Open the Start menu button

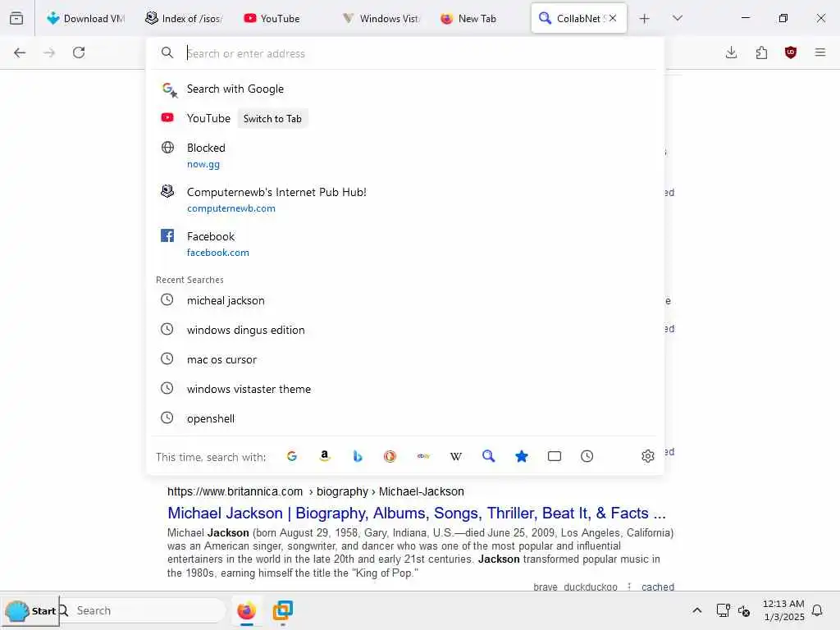click(x=31, y=610)
